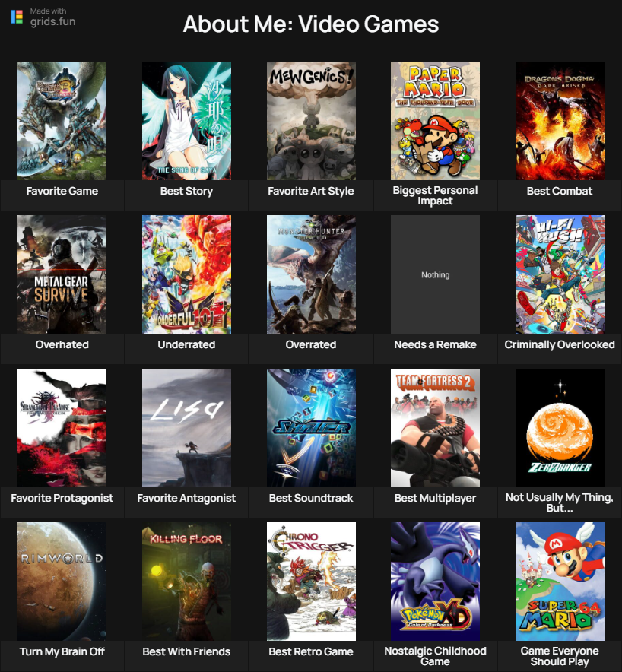Viewport: 622px width, 672px height.
Task: Click the Overrated category label
Action: click(x=311, y=344)
